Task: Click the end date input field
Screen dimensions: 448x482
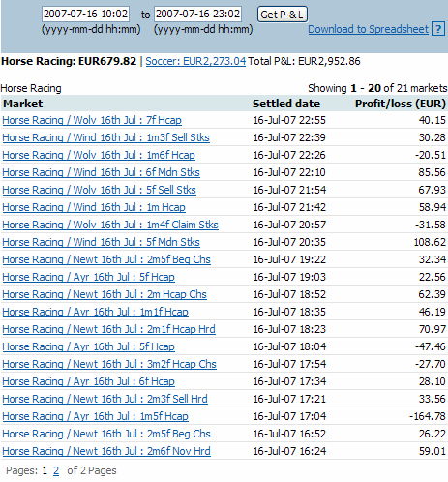Action: click(197, 14)
